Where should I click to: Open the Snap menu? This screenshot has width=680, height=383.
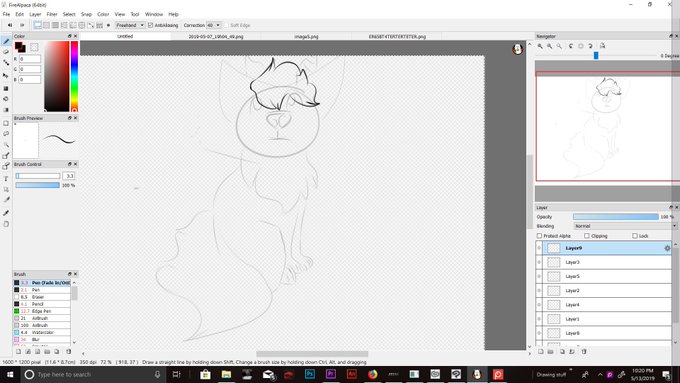(x=86, y=14)
